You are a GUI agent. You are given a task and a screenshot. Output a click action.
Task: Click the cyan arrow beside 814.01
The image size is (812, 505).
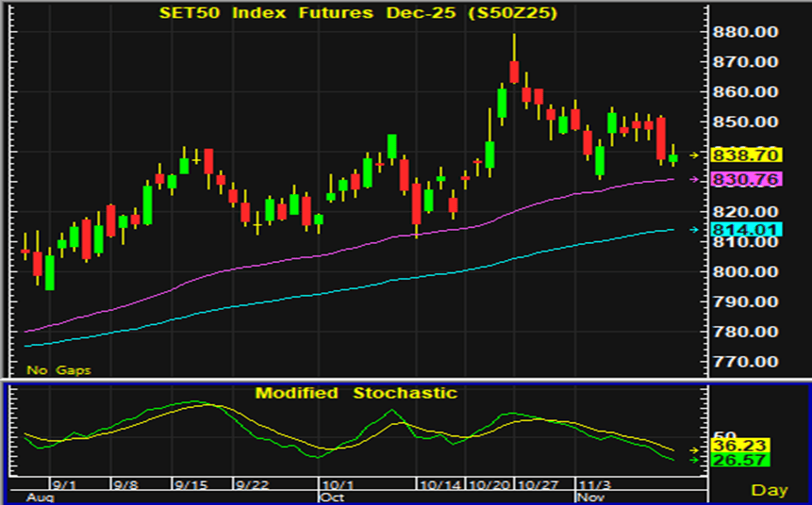pyautogui.click(x=696, y=229)
